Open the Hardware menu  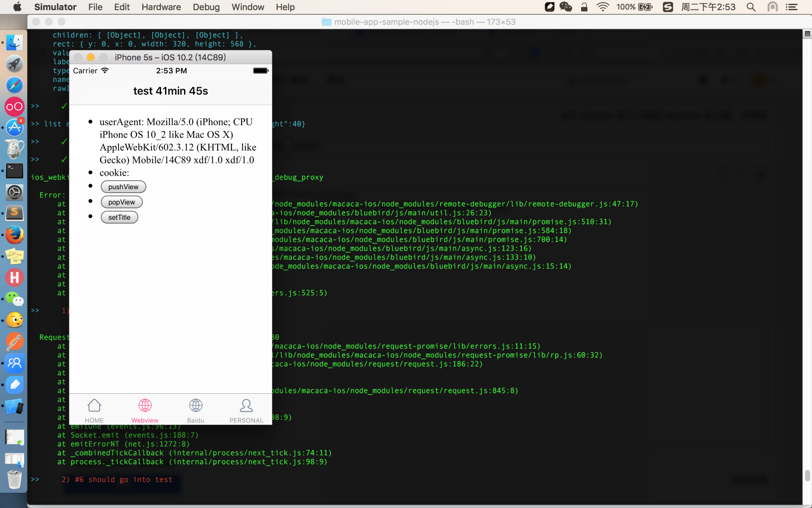pyautogui.click(x=161, y=7)
